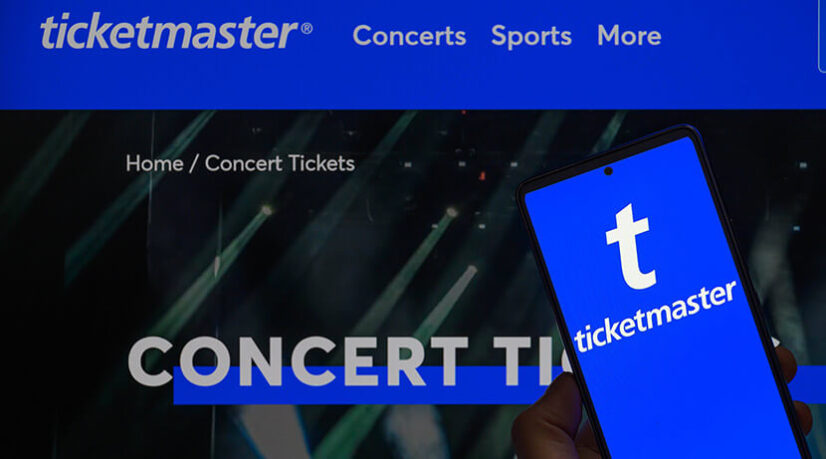The height and width of the screenshot is (459, 826).
Task: Tap the ticketmaster wordmark on the phone
Action: tap(655, 316)
